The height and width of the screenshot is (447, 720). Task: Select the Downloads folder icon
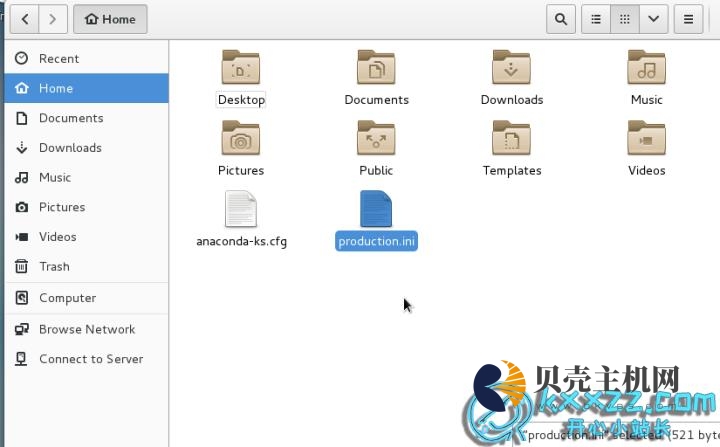[x=511, y=68]
